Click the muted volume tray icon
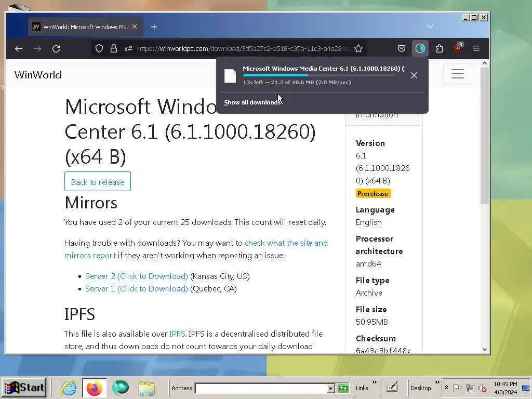532x399 pixels. (483, 388)
